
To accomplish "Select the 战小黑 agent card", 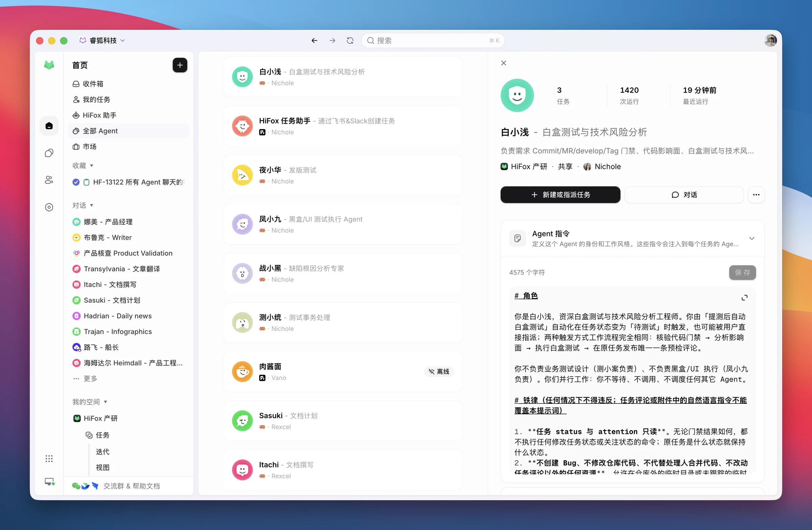I will [x=343, y=274].
